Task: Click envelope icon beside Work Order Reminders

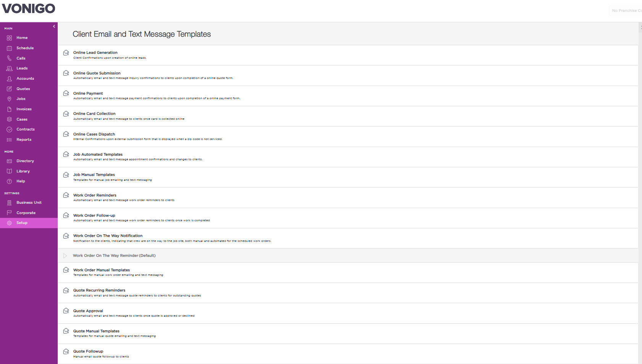Action: pyautogui.click(x=66, y=195)
